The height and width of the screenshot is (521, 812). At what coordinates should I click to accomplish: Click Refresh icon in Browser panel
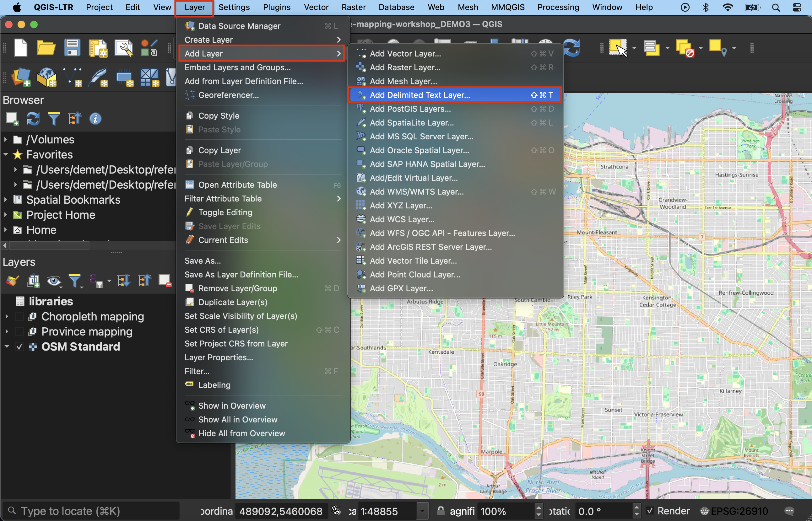point(33,119)
